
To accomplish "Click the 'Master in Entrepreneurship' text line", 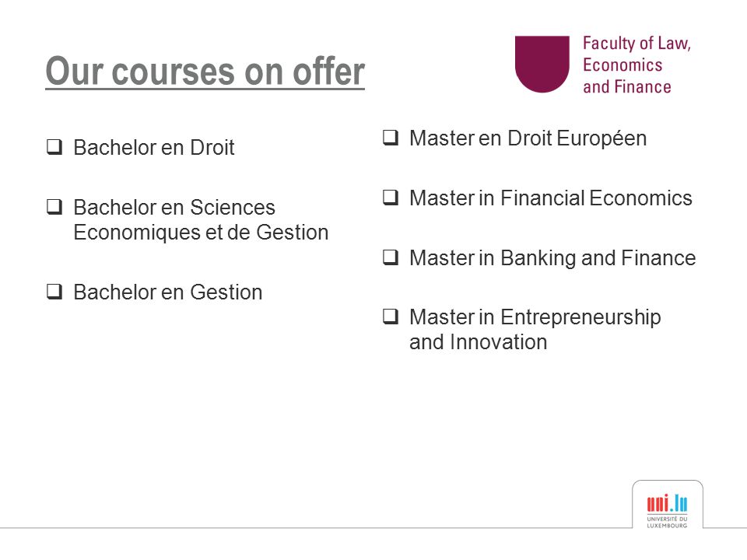I will 535,317.
